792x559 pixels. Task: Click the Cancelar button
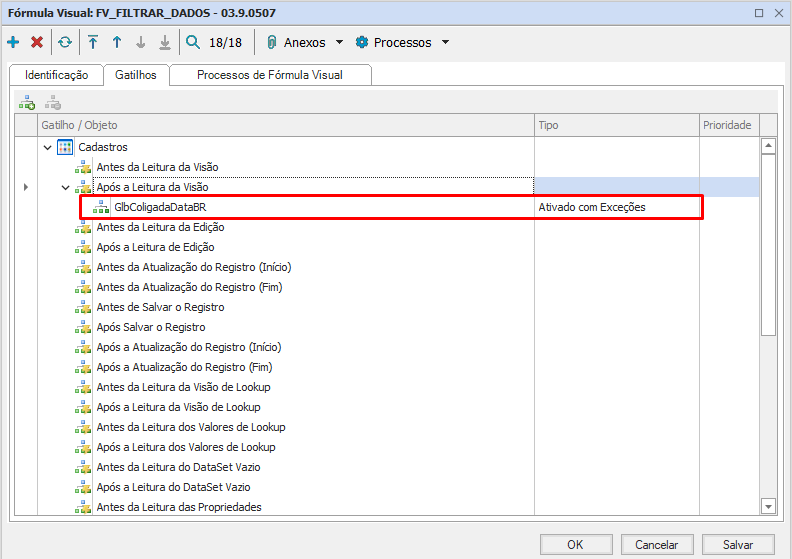tap(657, 545)
